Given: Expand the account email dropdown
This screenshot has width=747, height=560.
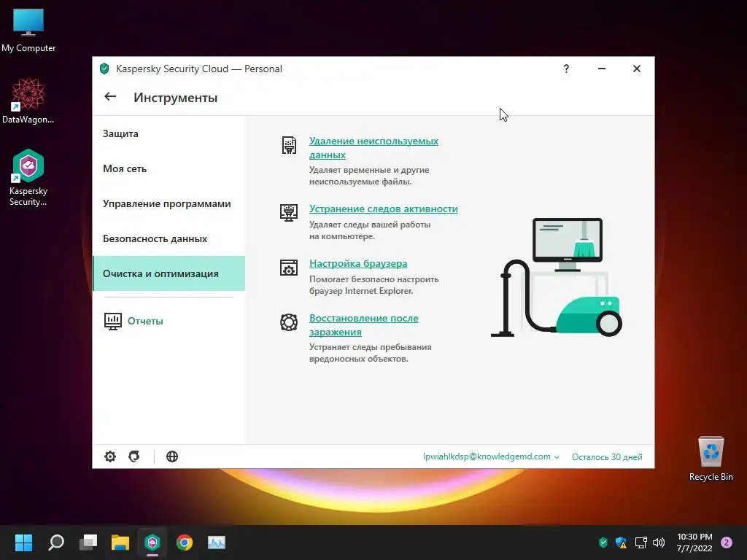Looking at the screenshot, I should (x=491, y=456).
